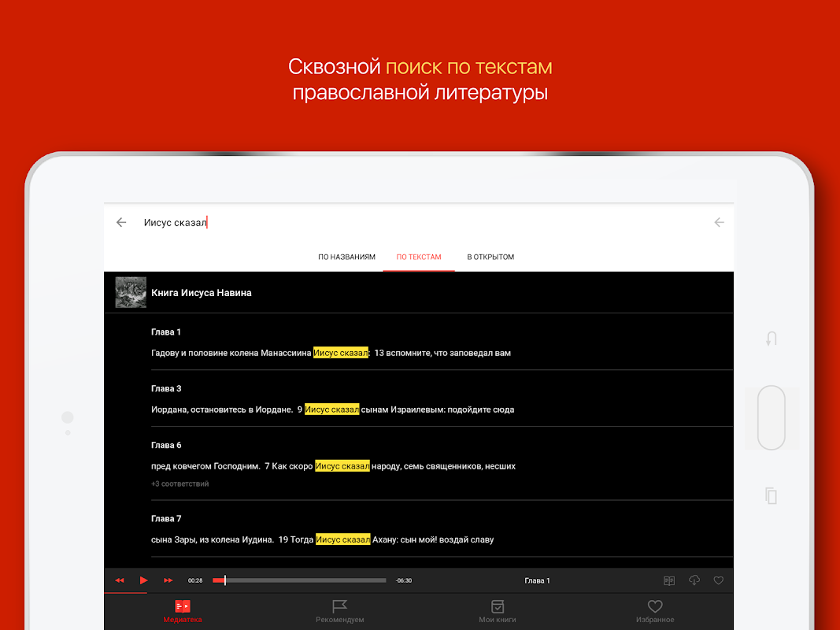Tap the tablet home button
840x630 pixels.
772,417
